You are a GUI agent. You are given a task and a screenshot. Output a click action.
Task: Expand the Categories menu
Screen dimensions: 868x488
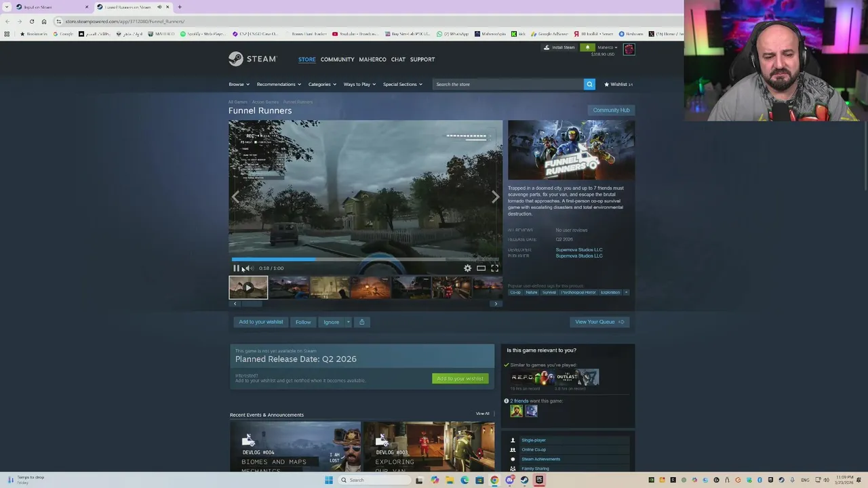click(322, 84)
